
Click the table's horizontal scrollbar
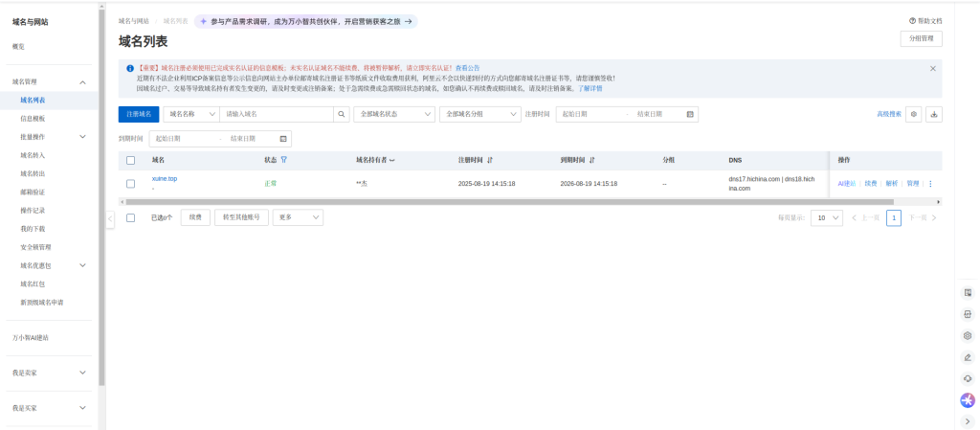[x=507, y=202]
